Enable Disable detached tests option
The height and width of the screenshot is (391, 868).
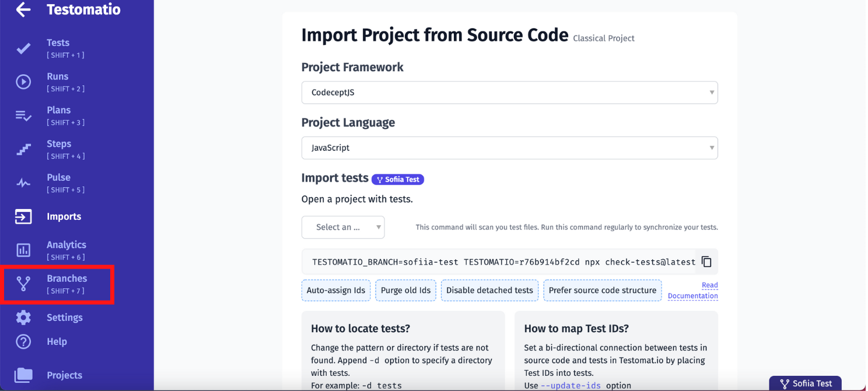[489, 289]
